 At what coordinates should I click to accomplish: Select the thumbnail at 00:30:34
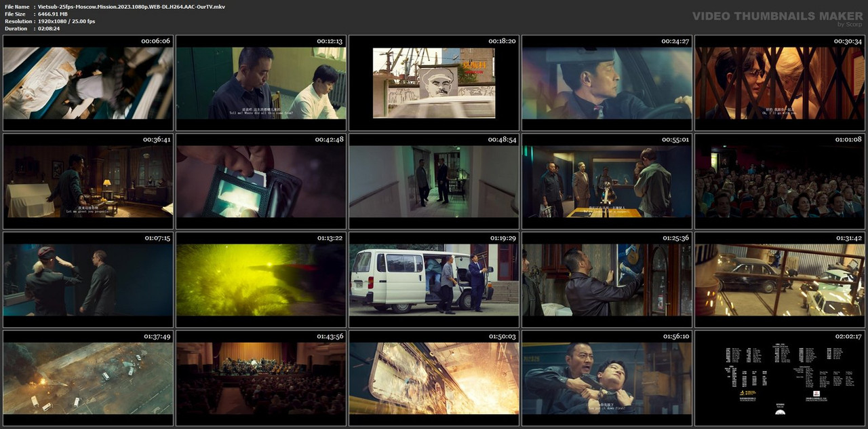(x=780, y=83)
